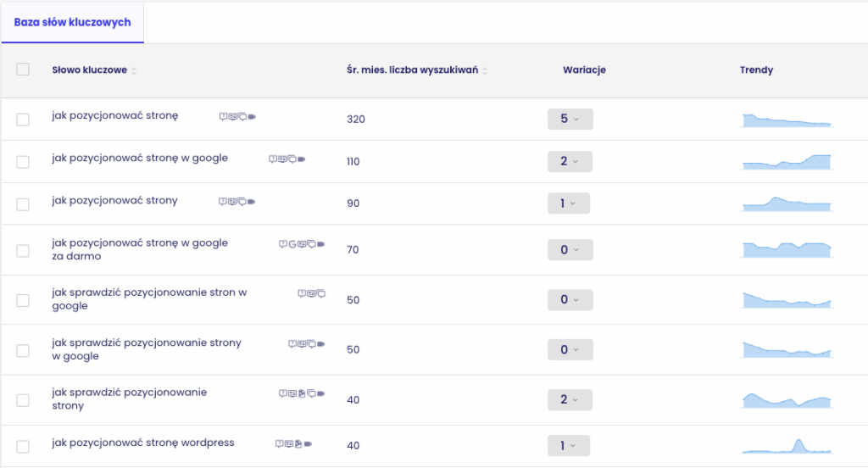Click image file icon in 'jak sprawdzić pozycjonowanie strony' row

pos(302,393)
